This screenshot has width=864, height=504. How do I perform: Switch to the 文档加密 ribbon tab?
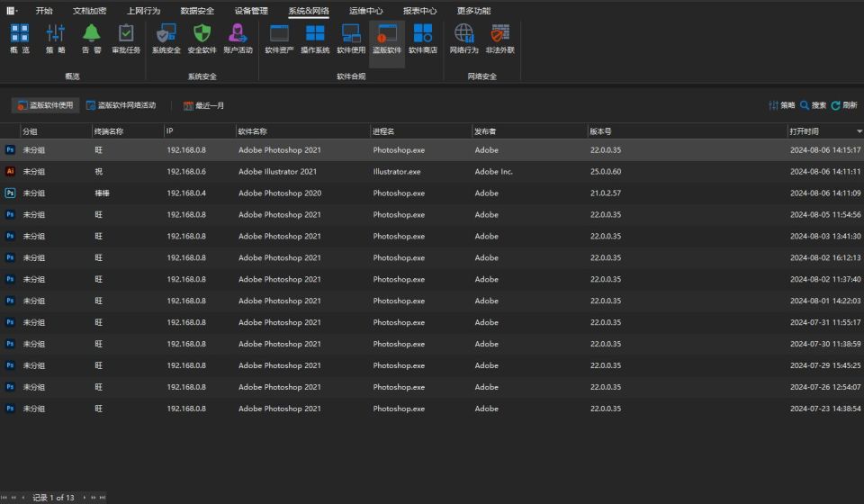point(89,11)
